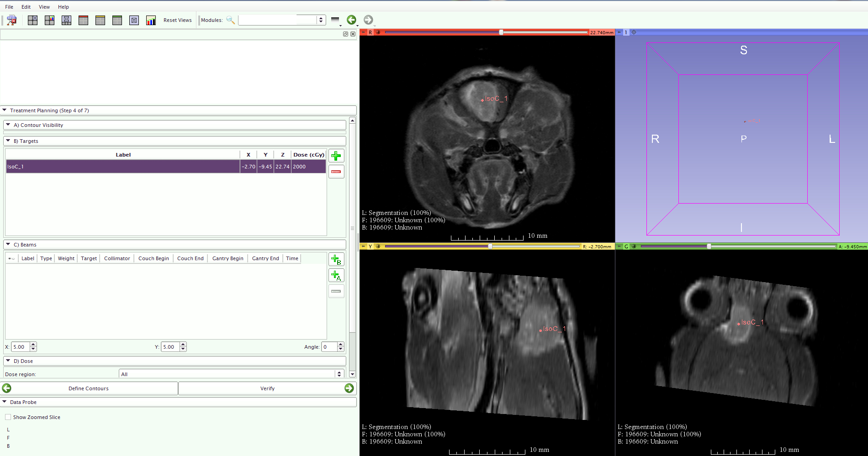Add a new target with green plus
This screenshot has height=456, width=868.
click(x=336, y=156)
